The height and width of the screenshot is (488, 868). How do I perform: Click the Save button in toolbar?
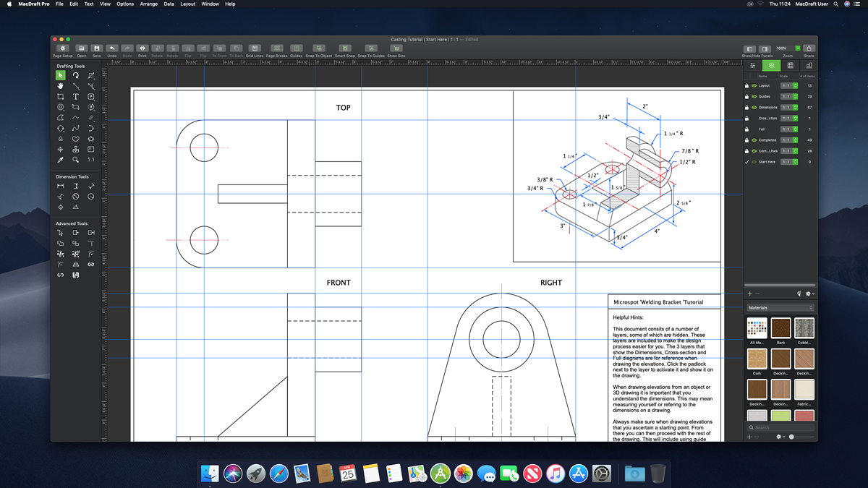(97, 48)
